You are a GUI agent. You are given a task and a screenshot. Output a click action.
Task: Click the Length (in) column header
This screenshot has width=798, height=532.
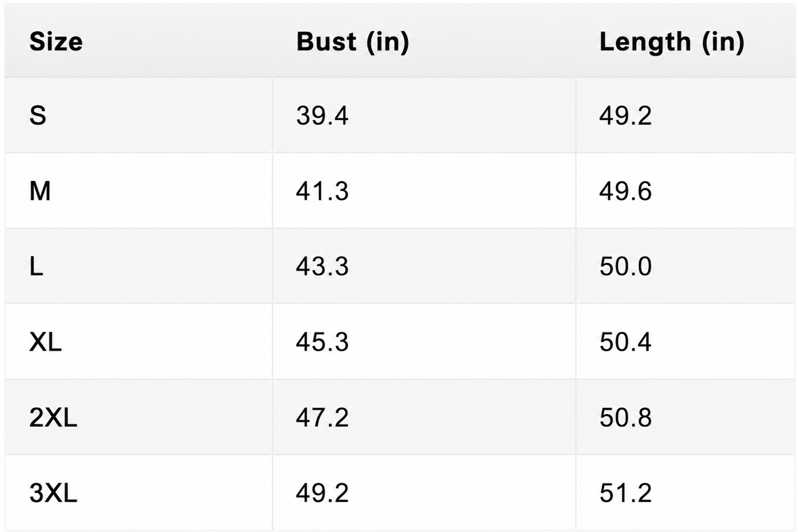pyautogui.click(x=672, y=42)
